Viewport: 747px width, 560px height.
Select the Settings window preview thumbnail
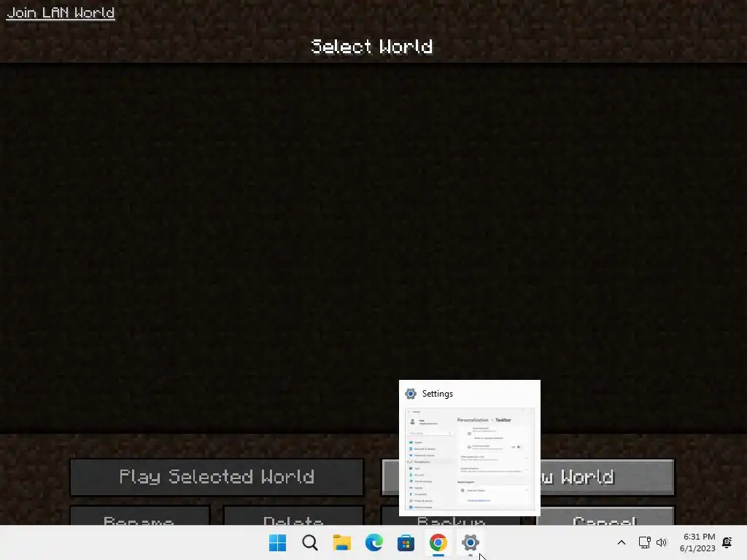point(470,459)
